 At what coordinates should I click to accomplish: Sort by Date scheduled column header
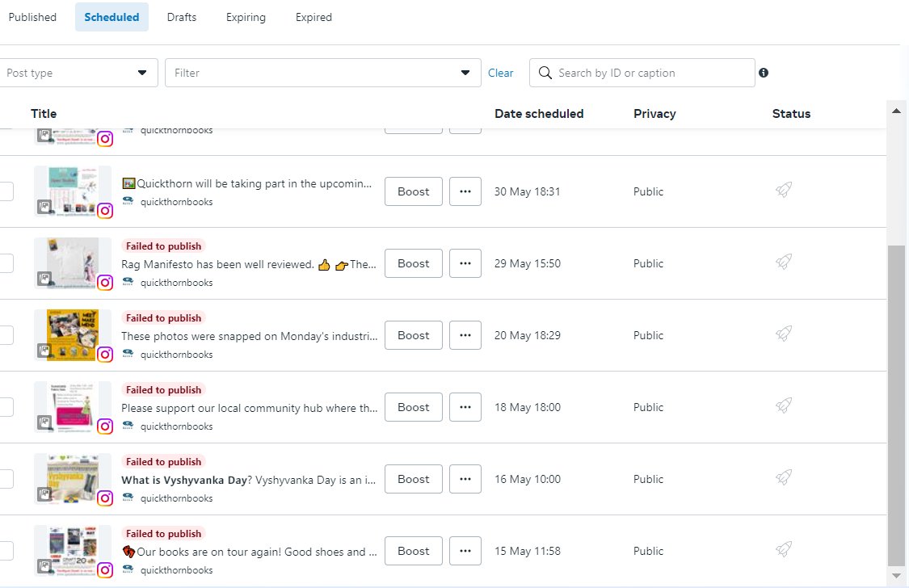tap(539, 114)
